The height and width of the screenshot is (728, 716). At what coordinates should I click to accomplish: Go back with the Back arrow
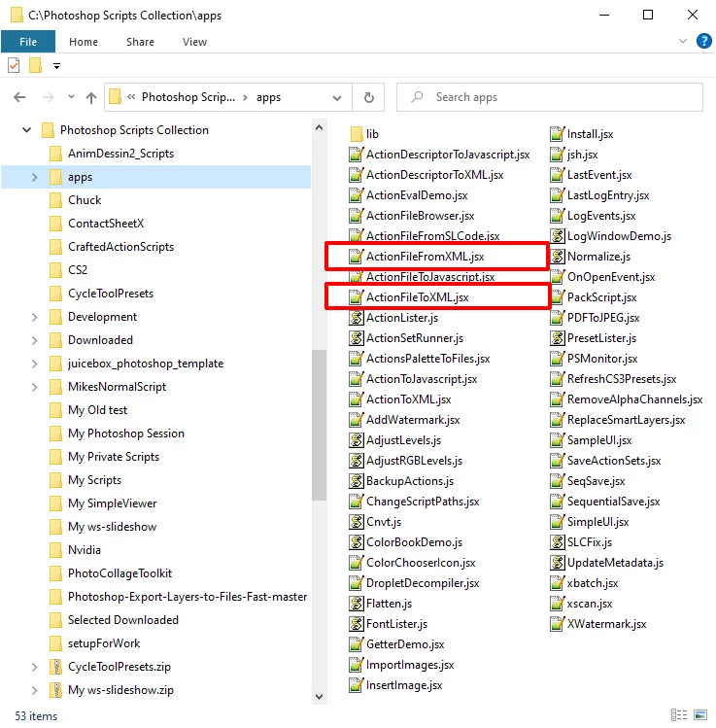click(x=19, y=97)
